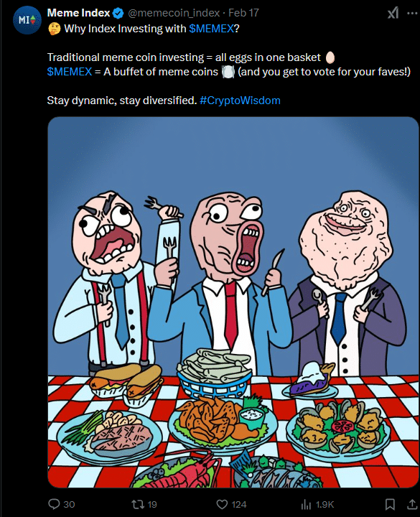420x517 pixels.
Task: Click the 124 likes count
Action: coord(239,505)
